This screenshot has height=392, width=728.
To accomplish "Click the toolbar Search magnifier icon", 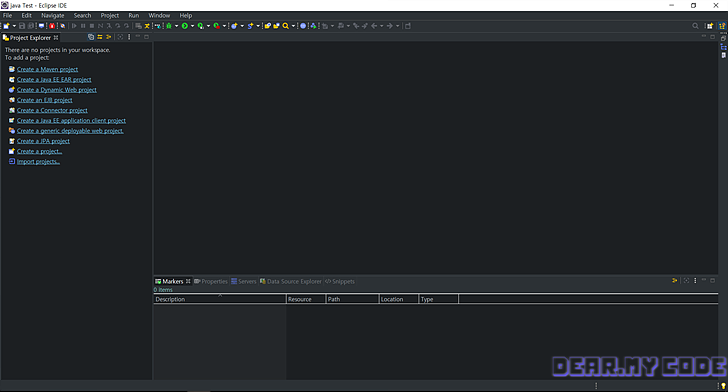I will click(x=286, y=26).
